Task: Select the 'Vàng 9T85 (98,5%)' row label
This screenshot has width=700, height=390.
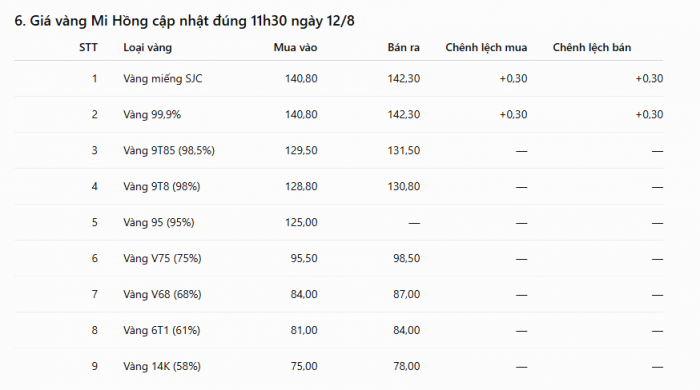Action: pos(169,151)
